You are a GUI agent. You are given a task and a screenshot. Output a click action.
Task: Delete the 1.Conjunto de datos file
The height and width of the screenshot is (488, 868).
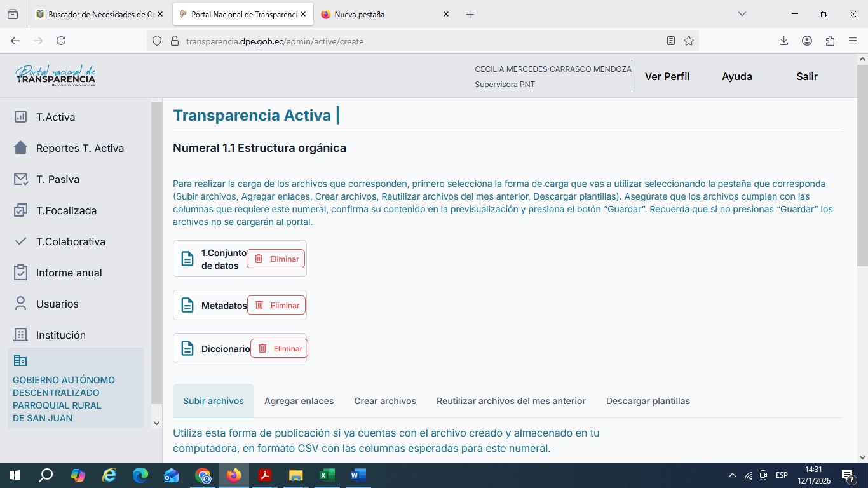click(276, 259)
